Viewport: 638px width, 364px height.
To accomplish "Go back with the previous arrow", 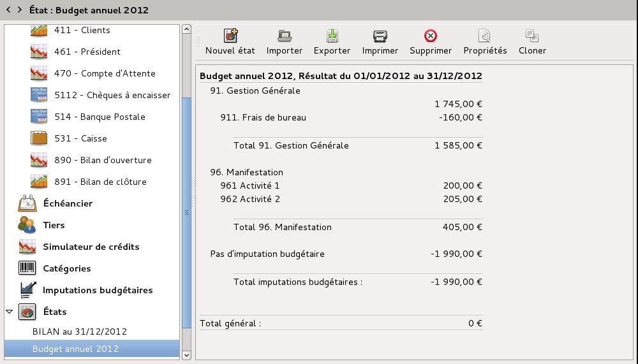I will pyautogui.click(x=8, y=10).
